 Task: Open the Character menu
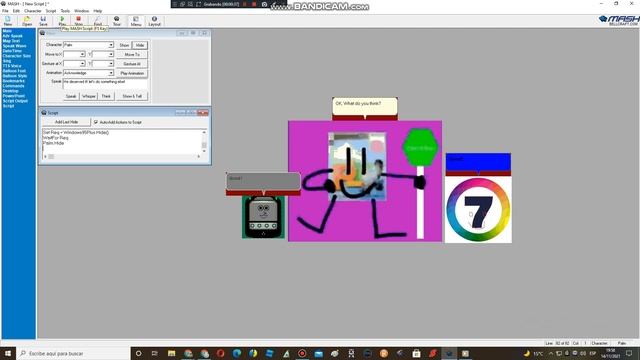(x=33, y=11)
